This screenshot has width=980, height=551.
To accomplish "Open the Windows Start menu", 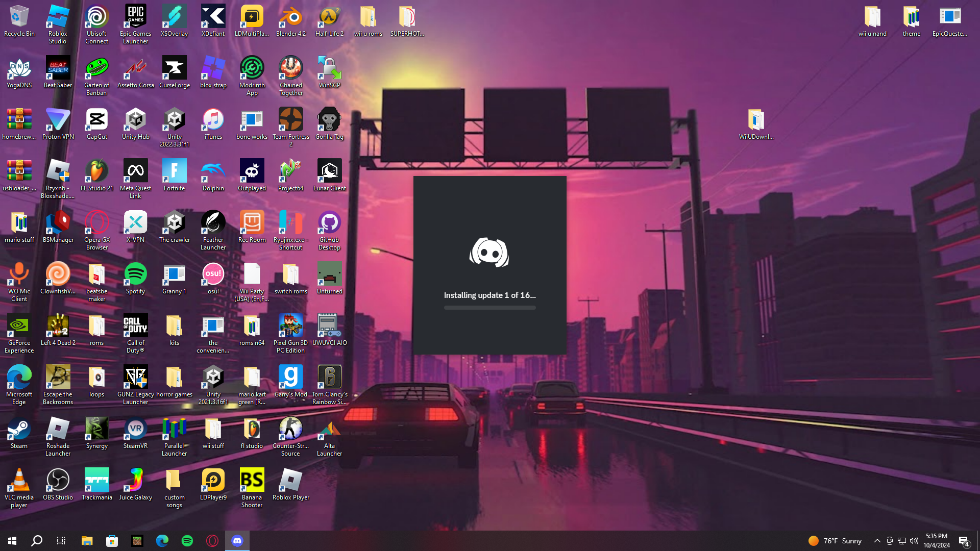I will (x=12, y=541).
